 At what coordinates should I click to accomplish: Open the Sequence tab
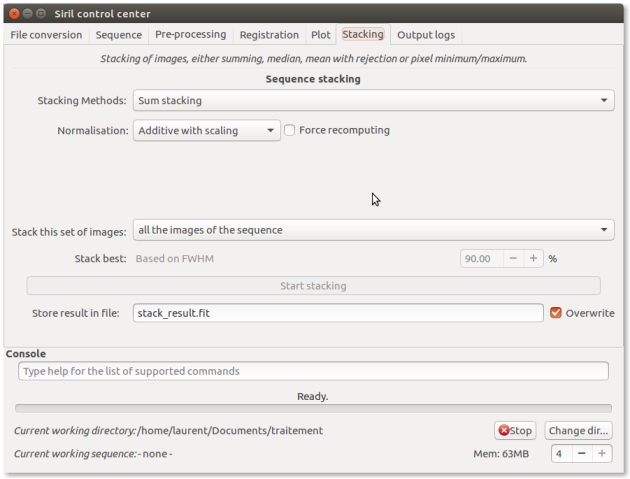(118, 35)
